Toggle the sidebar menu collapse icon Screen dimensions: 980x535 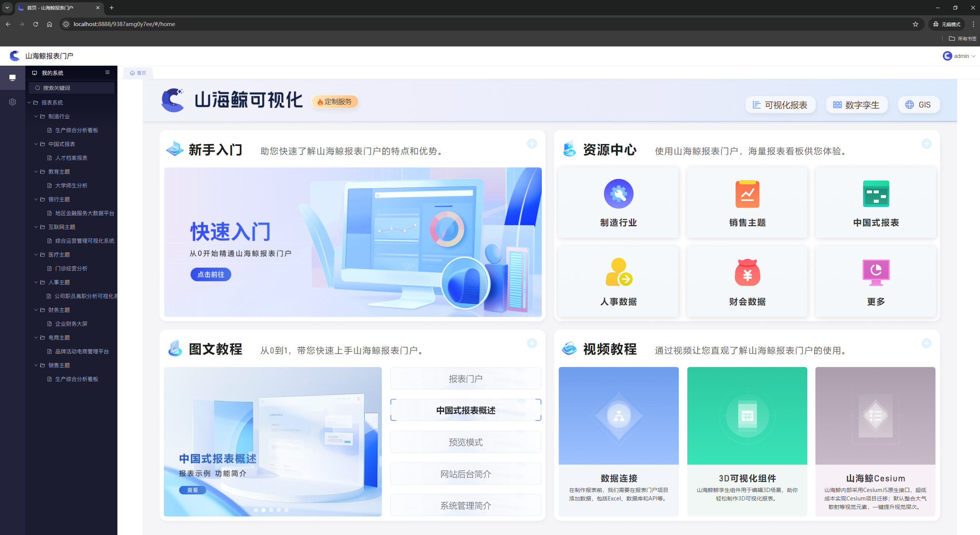click(107, 73)
